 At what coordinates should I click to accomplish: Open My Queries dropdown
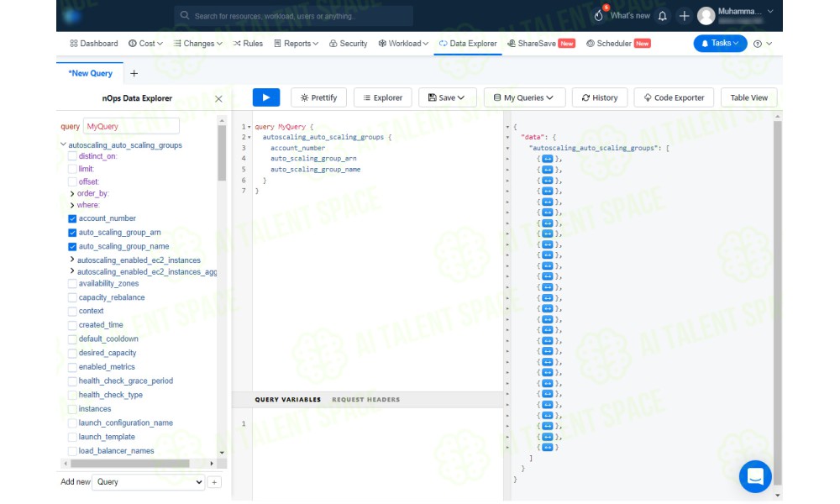point(524,97)
